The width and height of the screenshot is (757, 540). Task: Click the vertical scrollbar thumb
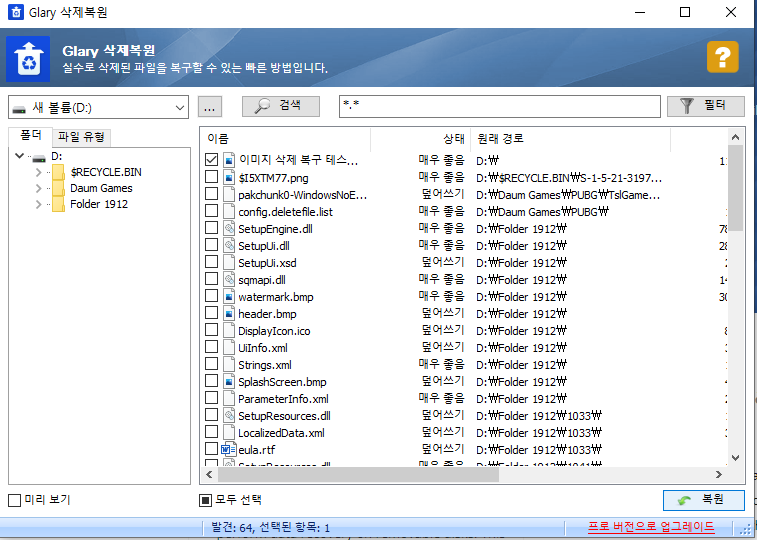(x=735, y=188)
